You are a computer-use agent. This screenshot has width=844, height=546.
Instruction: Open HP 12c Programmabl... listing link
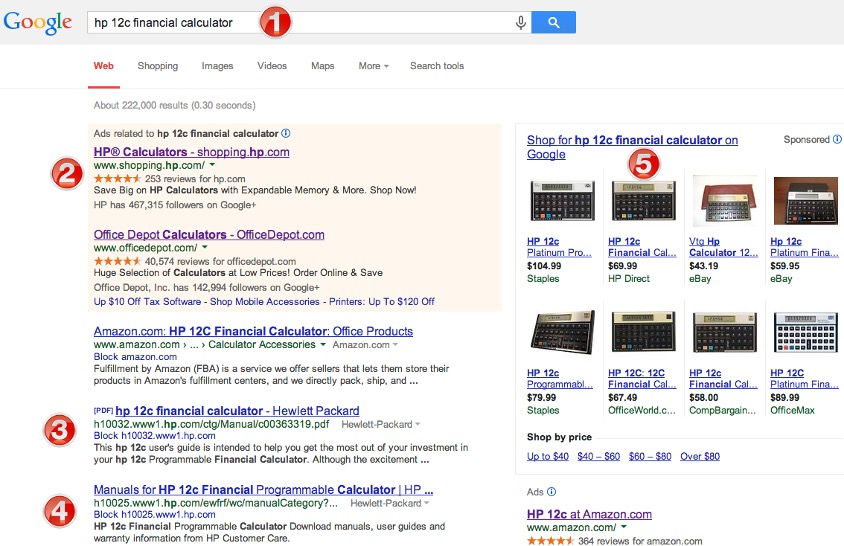coord(560,378)
